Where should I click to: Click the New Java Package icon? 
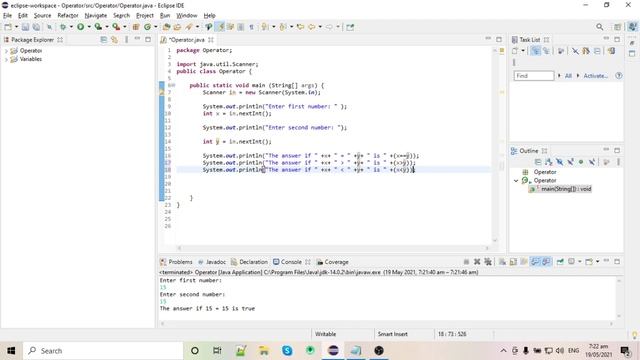tap(136, 27)
